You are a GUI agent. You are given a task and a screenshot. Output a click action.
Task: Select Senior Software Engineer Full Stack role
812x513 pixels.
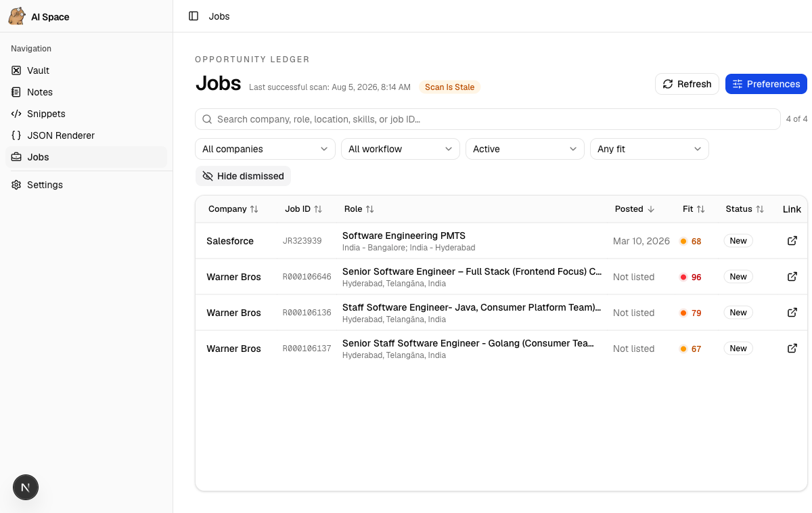pos(472,271)
